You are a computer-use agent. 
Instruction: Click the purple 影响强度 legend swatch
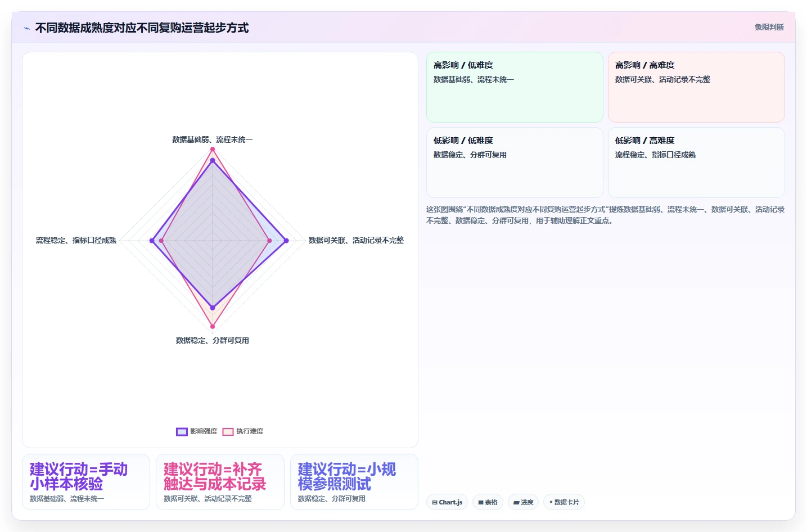coord(182,431)
